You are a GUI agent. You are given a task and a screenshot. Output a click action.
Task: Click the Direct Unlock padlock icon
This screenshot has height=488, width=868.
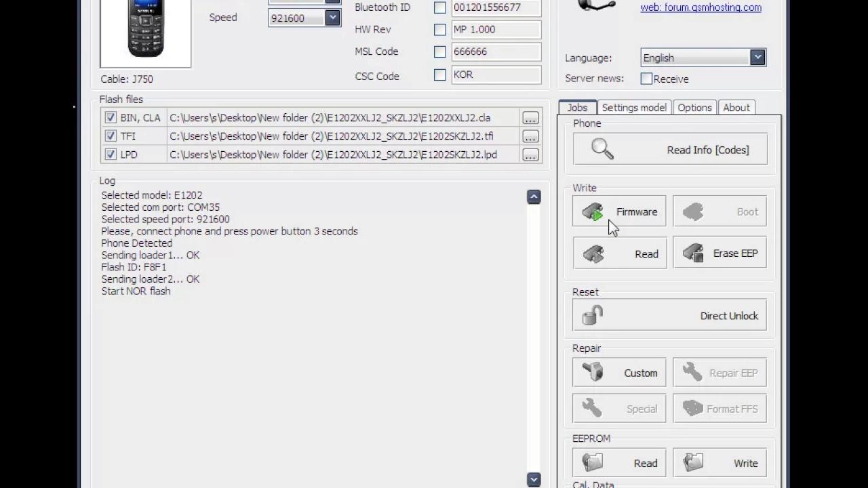click(x=593, y=315)
